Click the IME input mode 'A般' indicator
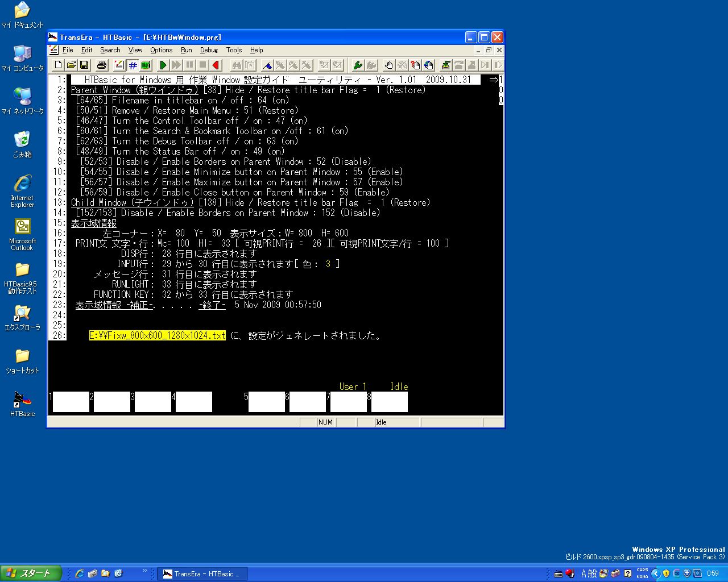Viewport: 728px width, 582px height. [589, 573]
